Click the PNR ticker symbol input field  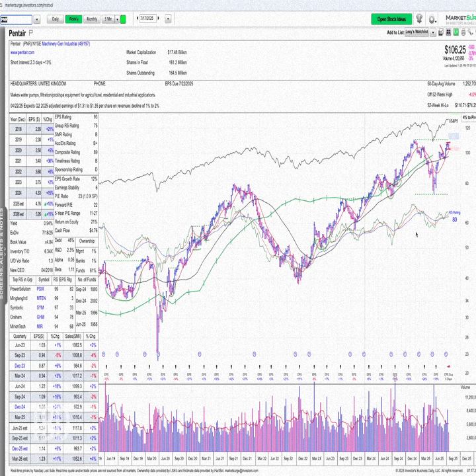pyautogui.click(x=16, y=20)
